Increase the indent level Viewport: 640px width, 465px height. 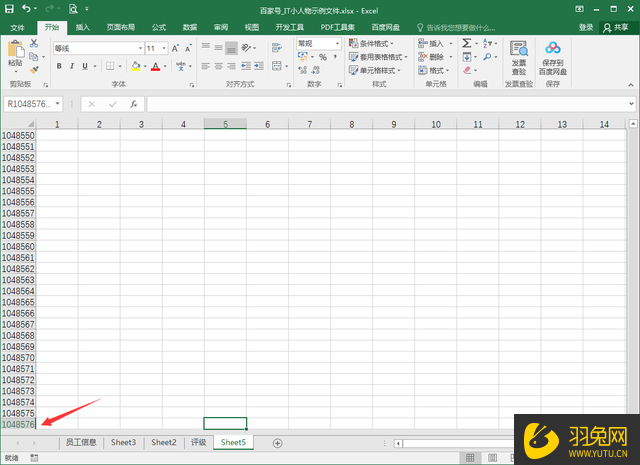point(259,66)
